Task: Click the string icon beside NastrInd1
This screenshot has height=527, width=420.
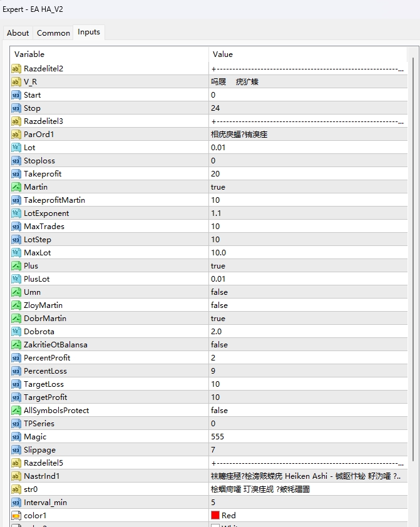Action: 16,476
